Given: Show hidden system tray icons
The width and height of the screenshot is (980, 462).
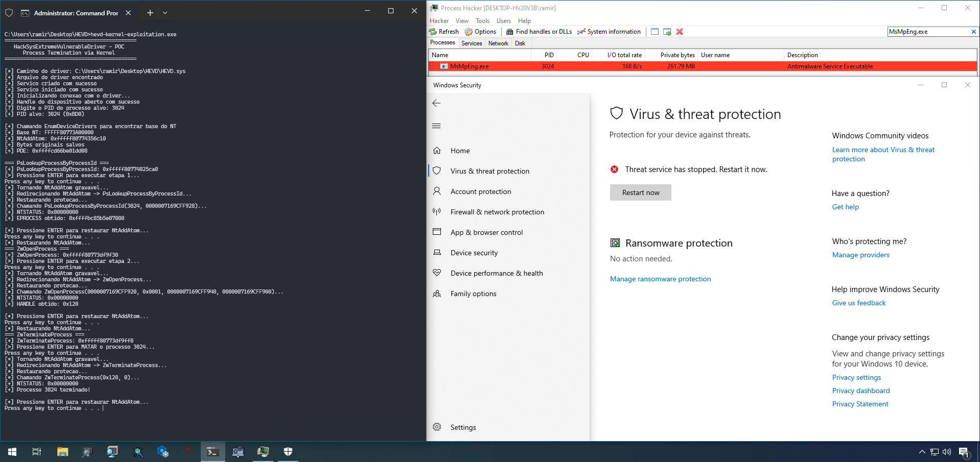Looking at the screenshot, I should pos(922,452).
